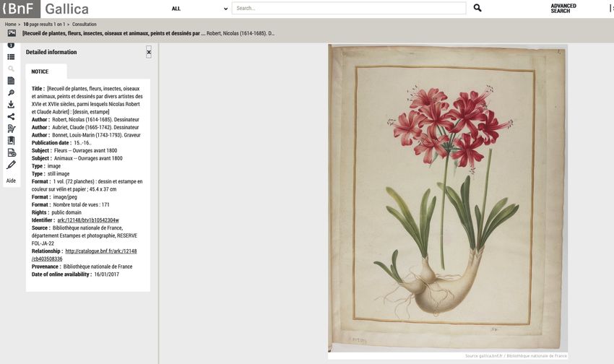Click the image type icon beside the title
Viewport: 614px width, 364px height.
(12, 33)
